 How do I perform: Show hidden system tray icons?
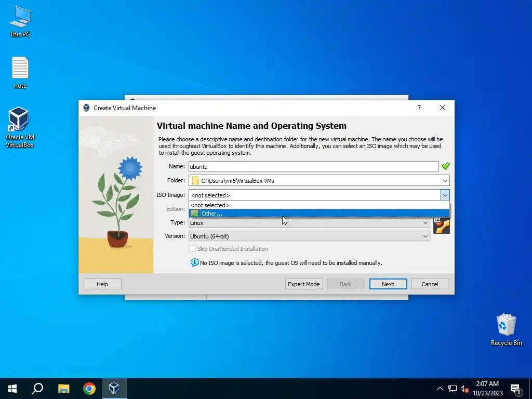pos(440,389)
